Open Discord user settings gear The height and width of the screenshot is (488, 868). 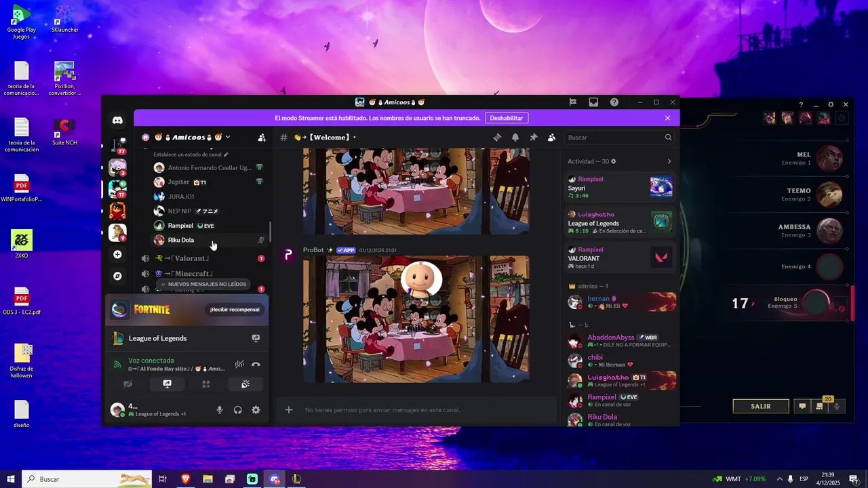[x=256, y=410]
